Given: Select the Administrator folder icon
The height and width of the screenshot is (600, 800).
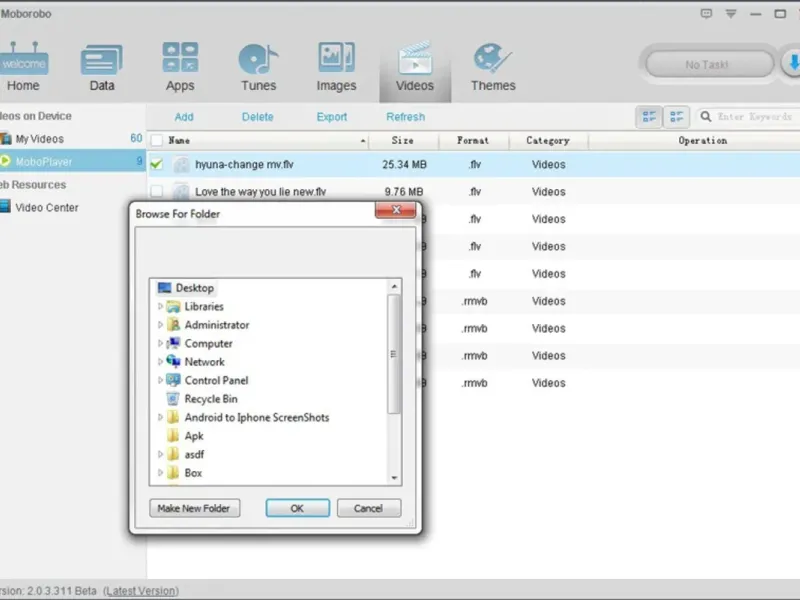Looking at the screenshot, I should (173, 325).
